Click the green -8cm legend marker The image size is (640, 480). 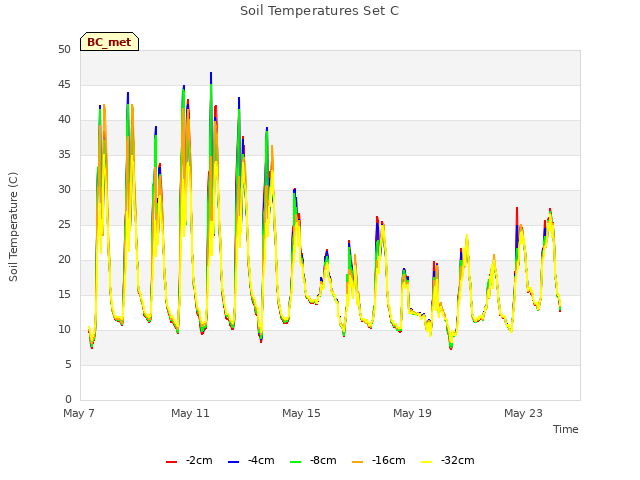(296, 462)
